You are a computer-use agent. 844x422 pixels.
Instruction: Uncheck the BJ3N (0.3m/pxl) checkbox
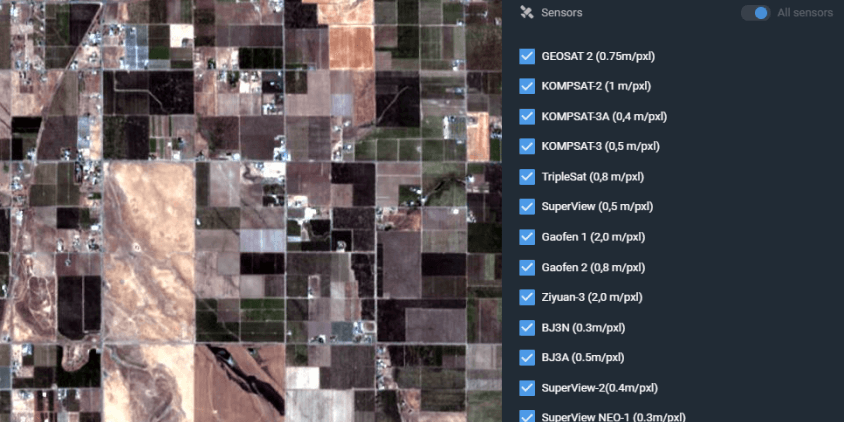point(527,328)
